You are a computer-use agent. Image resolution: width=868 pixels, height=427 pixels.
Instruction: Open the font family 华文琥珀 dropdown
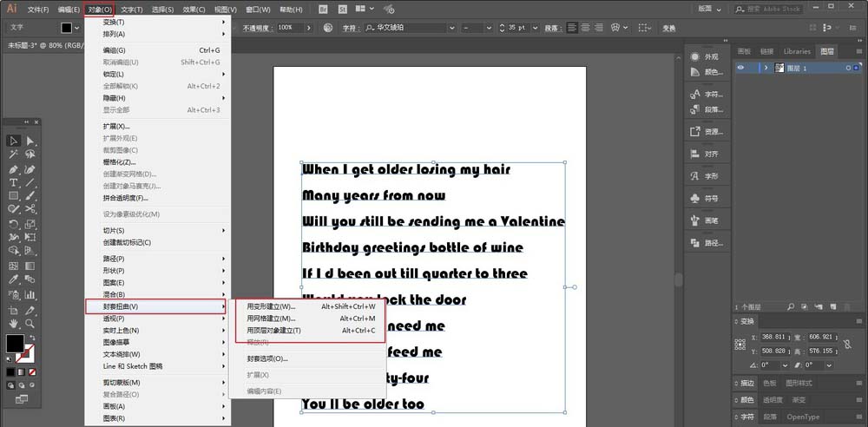pyautogui.click(x=451, y=28)
